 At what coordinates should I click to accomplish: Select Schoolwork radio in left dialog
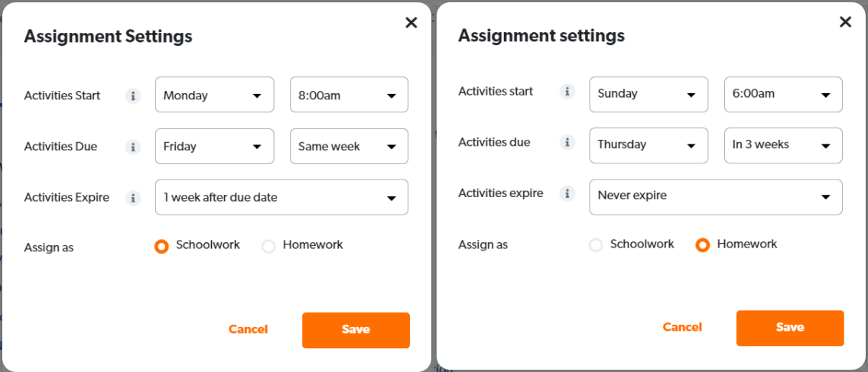click(161, 246)
